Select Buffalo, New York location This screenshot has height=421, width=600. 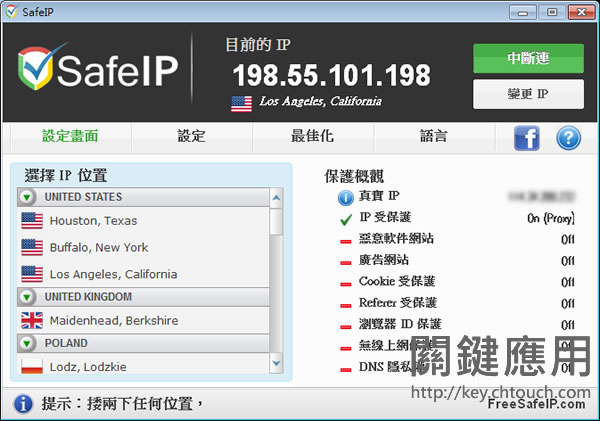coord(143,248)
